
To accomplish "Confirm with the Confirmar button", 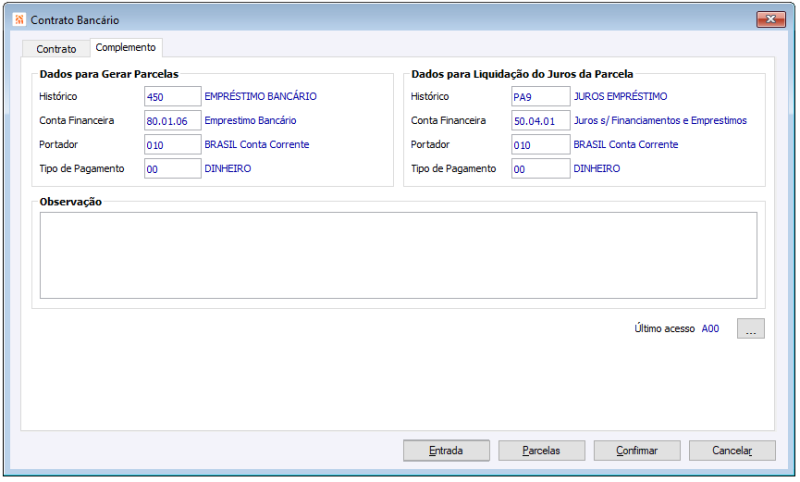I will coord(637,451).
